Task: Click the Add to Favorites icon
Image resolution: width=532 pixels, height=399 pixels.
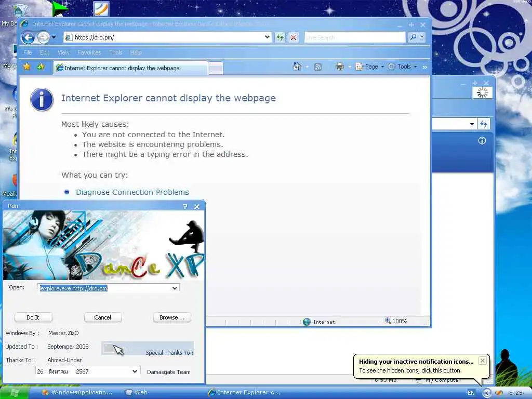Action: pyautogui.click(x=41, y=67)
